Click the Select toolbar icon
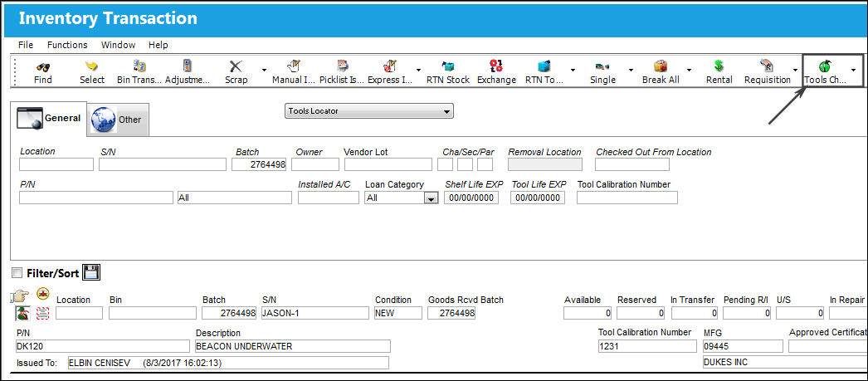Viewport: 868px width, 381px height. coord(92,66)
